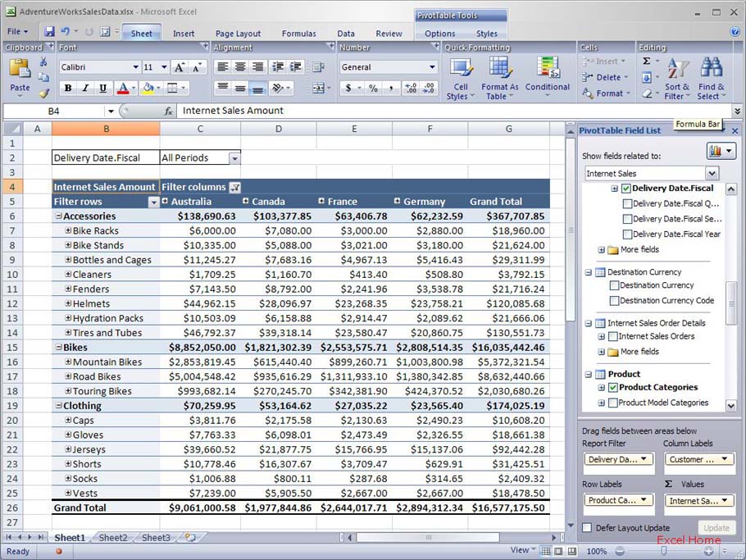Uncheck the Product Categories field
This screenshot has height=560, width=746.
click(x=613, y=387)
